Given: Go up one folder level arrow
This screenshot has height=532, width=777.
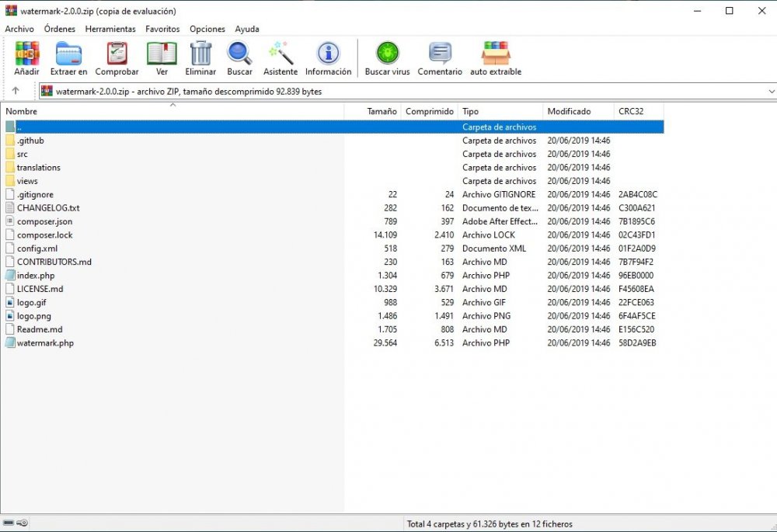Looking at the screenshot, I should (x=16, y=91).
